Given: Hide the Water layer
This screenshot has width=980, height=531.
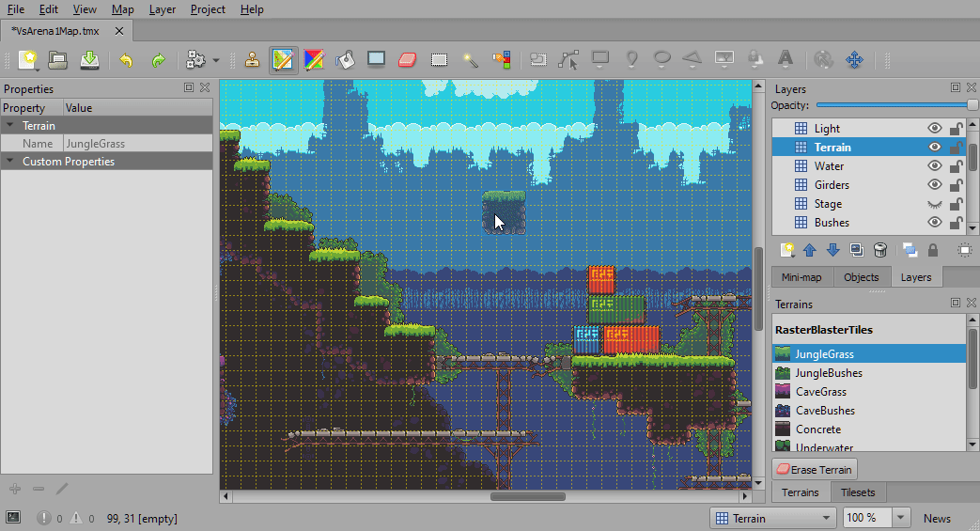Looking at the screenshot, I should coord(934,166).
